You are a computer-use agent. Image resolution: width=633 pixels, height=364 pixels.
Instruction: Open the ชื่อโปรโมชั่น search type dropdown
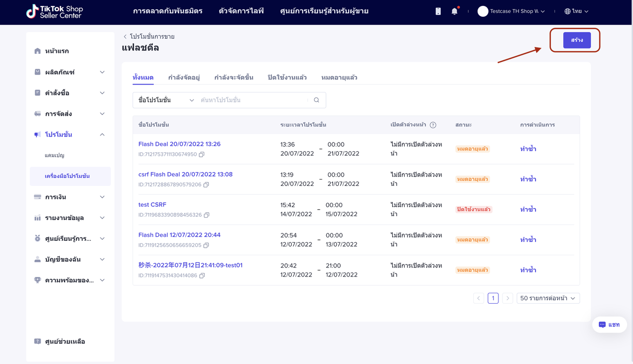coord(166,100)
